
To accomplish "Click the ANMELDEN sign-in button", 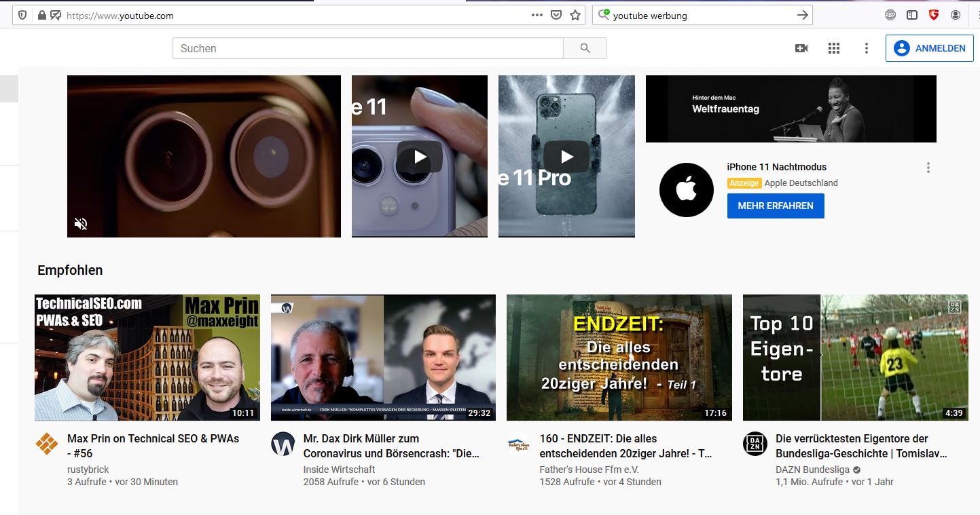I will point(930,48).
